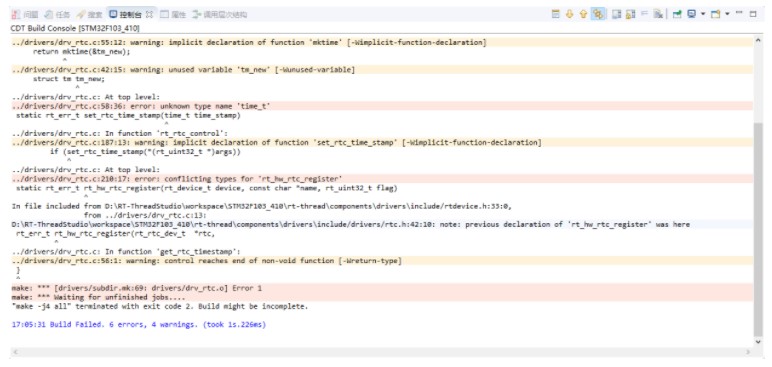This screenshot has width=772, height=367.
Task: Click the 'return mktime(&tm_new);' line
Action: click(82, 52)
